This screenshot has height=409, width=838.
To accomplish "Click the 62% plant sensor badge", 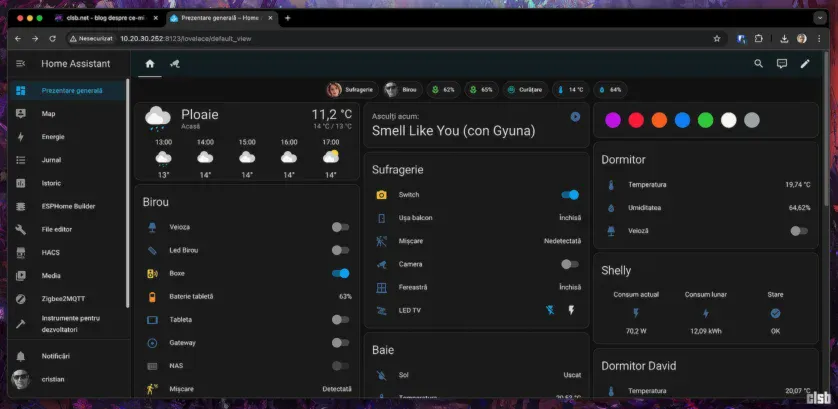I will 443,90.
